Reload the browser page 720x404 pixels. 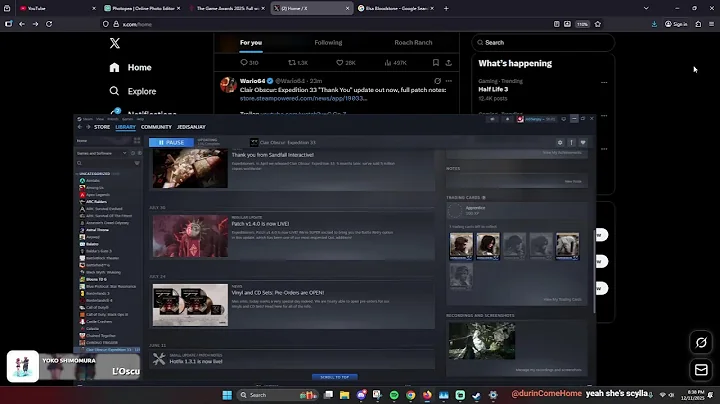tap(49, 24)
